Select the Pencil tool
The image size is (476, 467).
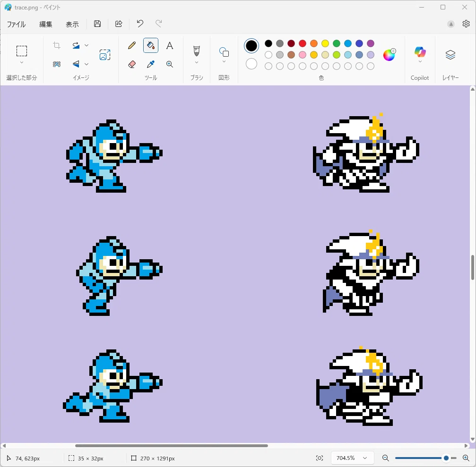coord(132,45)
